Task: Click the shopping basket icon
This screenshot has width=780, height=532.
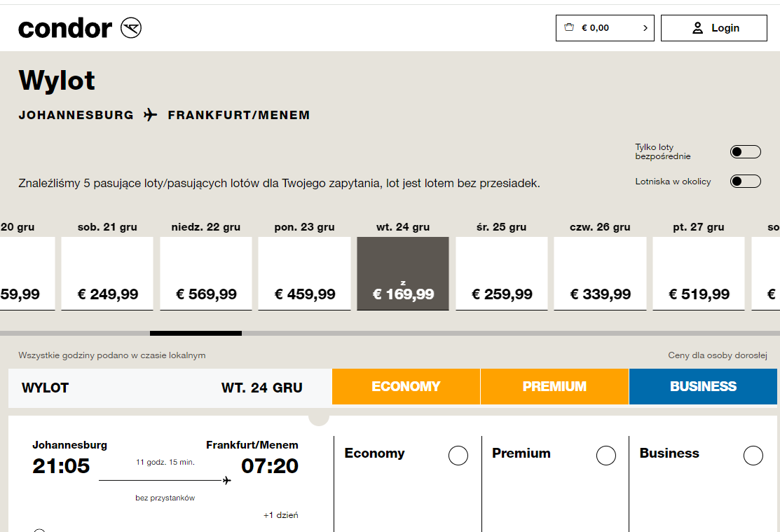Action: point(569,27)
